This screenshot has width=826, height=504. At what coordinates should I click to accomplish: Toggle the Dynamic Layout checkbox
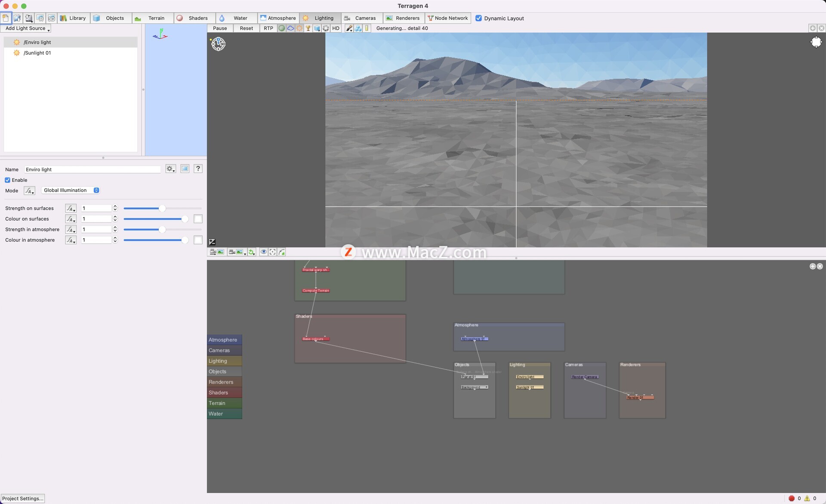click(x=478, y=18)
